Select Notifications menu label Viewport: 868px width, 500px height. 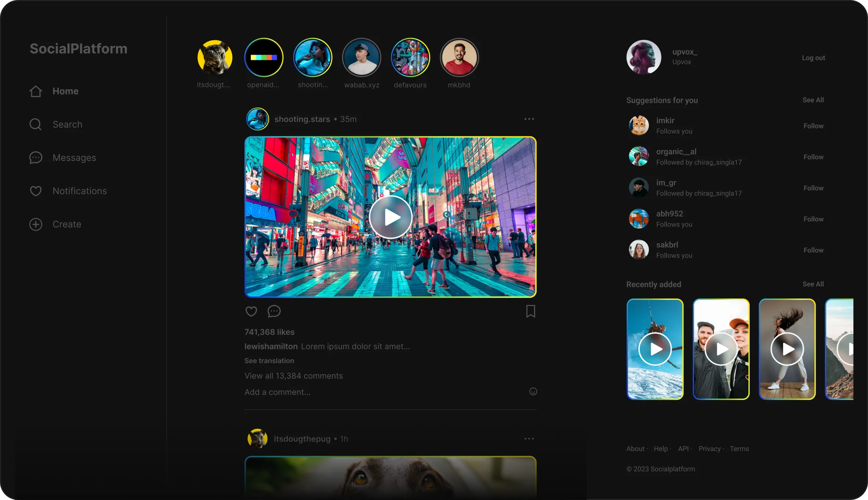(80, 191)
